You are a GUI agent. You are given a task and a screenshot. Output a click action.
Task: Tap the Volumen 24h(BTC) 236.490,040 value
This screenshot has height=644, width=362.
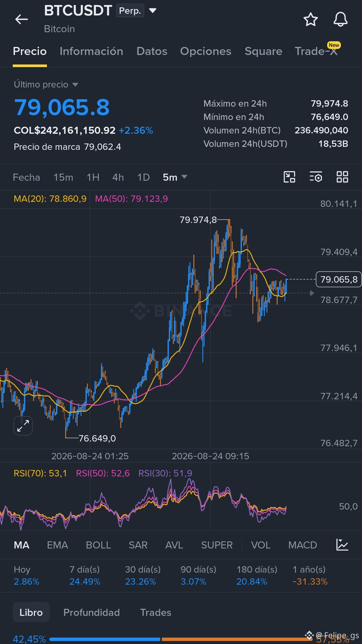tap(321, 130)
